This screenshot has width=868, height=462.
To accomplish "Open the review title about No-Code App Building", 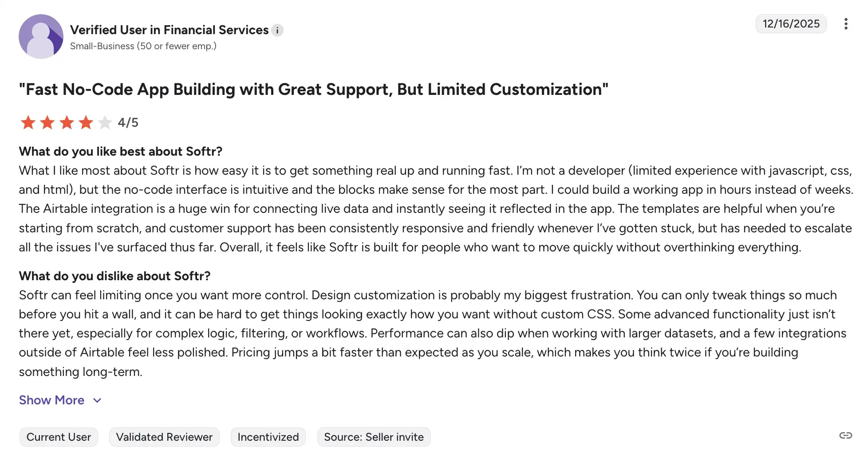I will (x=313, y=90).
